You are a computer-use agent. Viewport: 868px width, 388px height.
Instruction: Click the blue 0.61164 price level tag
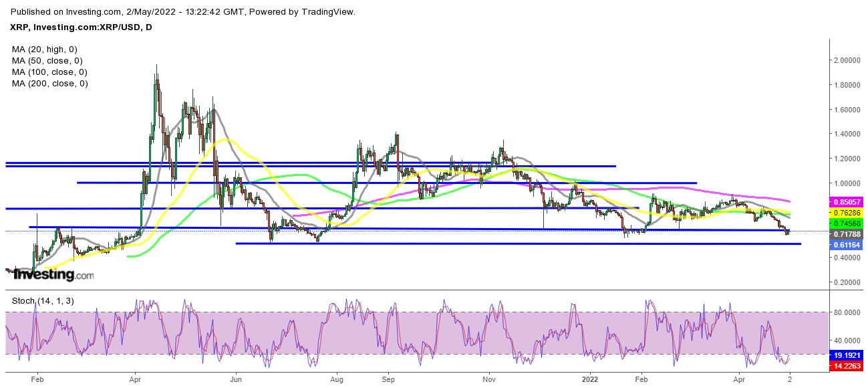tap(847, 246)
